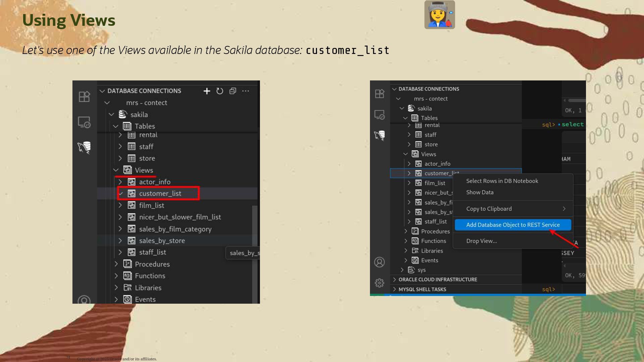Screen dimensions: 644x362
Task: Select nicer_but_slower_film_list view
Action: 180,217
